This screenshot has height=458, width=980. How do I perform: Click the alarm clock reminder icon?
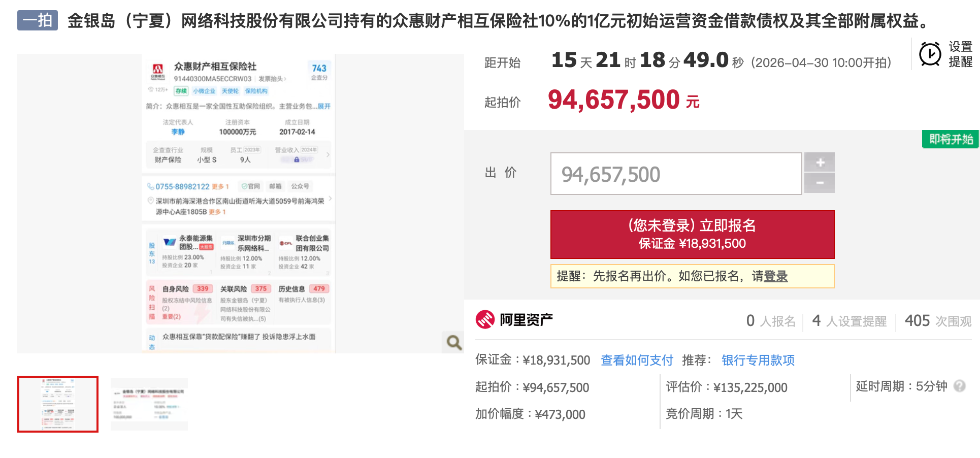[930, 54]
